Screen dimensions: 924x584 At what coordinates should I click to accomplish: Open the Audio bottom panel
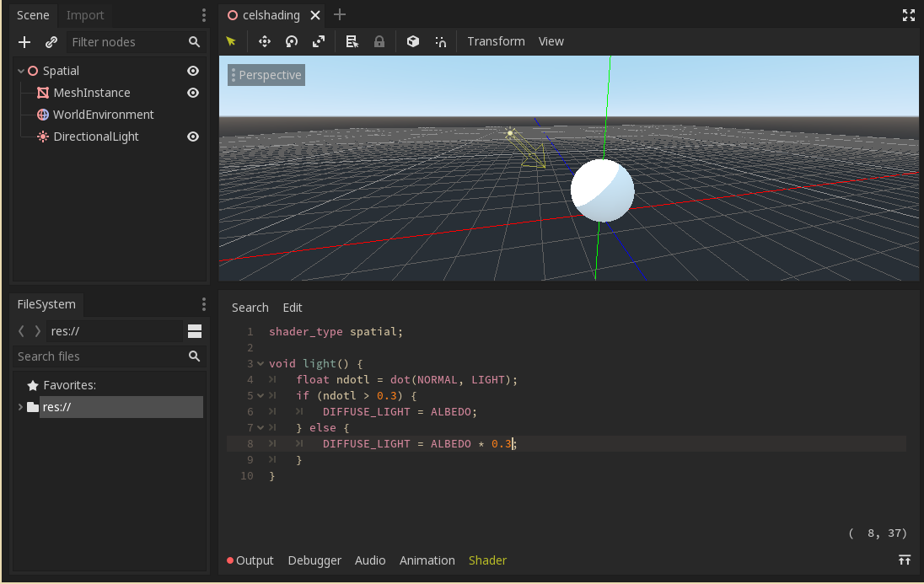click(370, 560)
